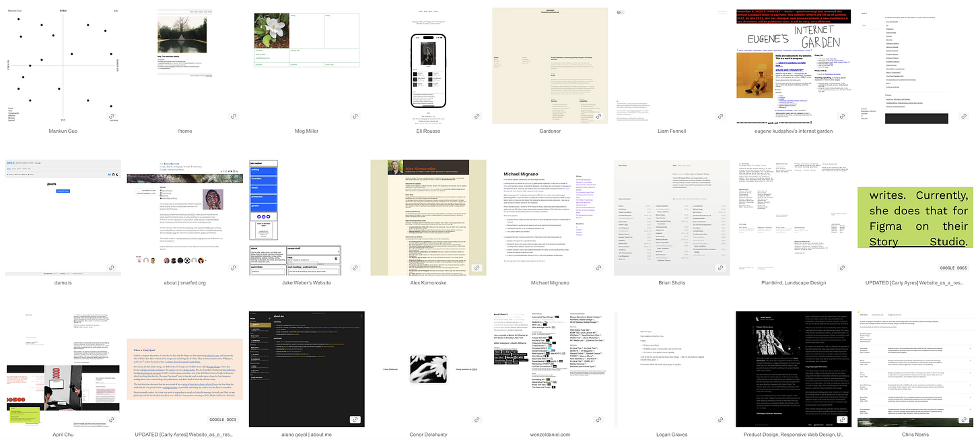The width and height of the screenshot is (980, 440).
Task: Click the link icon on Conor Delahunty's card
Action: pyautogui.click(x=477, y=419)
